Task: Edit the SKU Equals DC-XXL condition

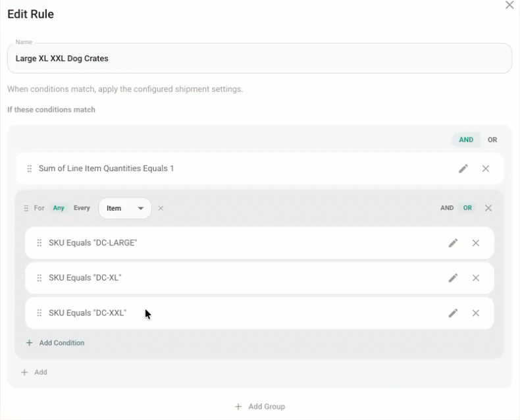Action: (453, 313)
